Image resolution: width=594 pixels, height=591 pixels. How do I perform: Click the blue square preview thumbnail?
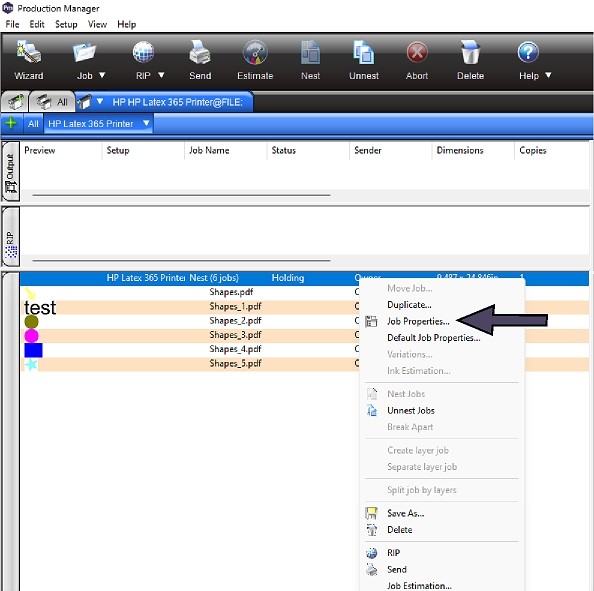pos(33,350)
